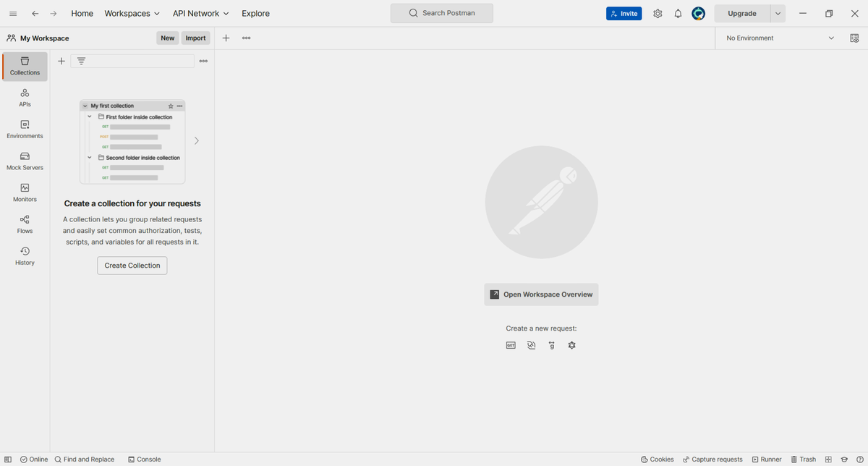Open Trash in the status bar

pos(804,459)
